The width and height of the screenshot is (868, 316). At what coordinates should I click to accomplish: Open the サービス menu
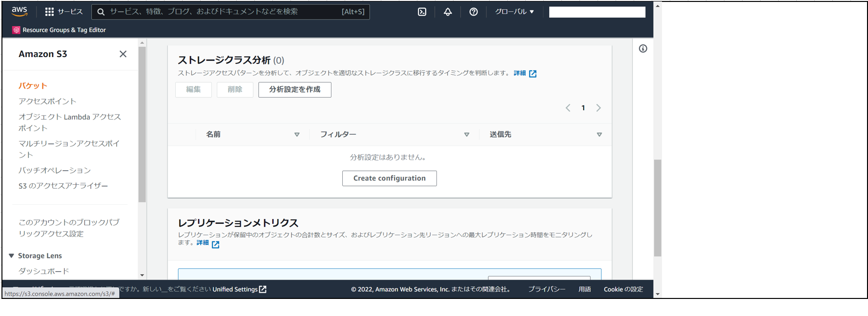pos(64,12)
